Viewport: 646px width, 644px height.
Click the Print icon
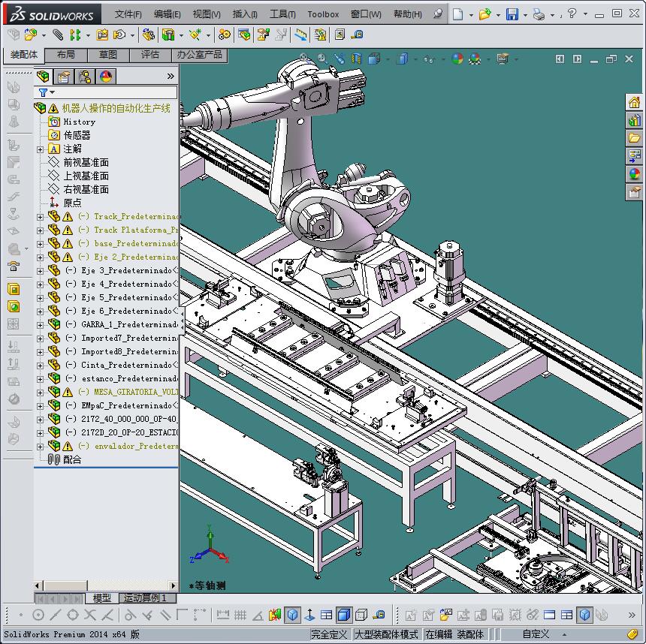pos(539,15)
